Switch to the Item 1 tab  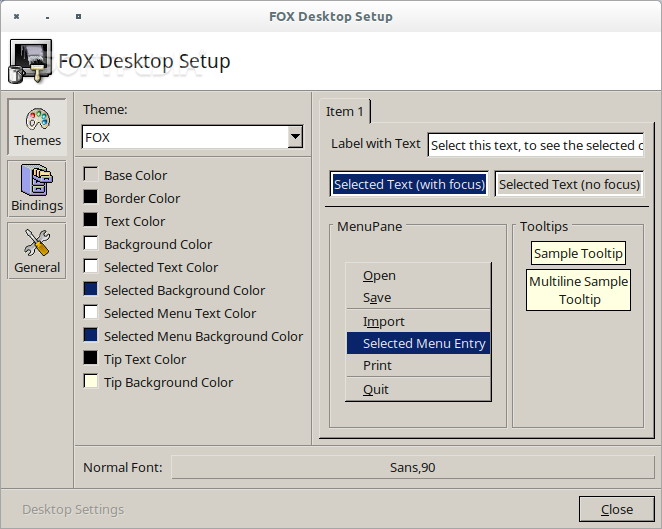pyautogui.click(x=345, y=111)
